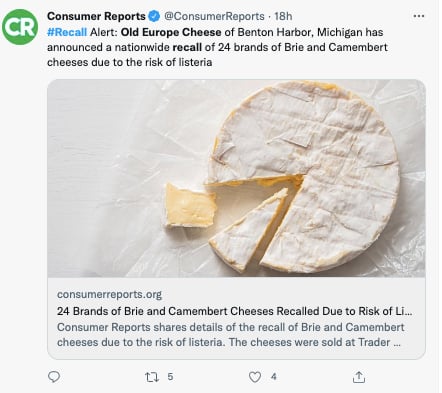Image resolution: width=442 pixels, height=393 pixels.
Task: Retweet using the retweet arrows icon
Action: click(151, 377)
